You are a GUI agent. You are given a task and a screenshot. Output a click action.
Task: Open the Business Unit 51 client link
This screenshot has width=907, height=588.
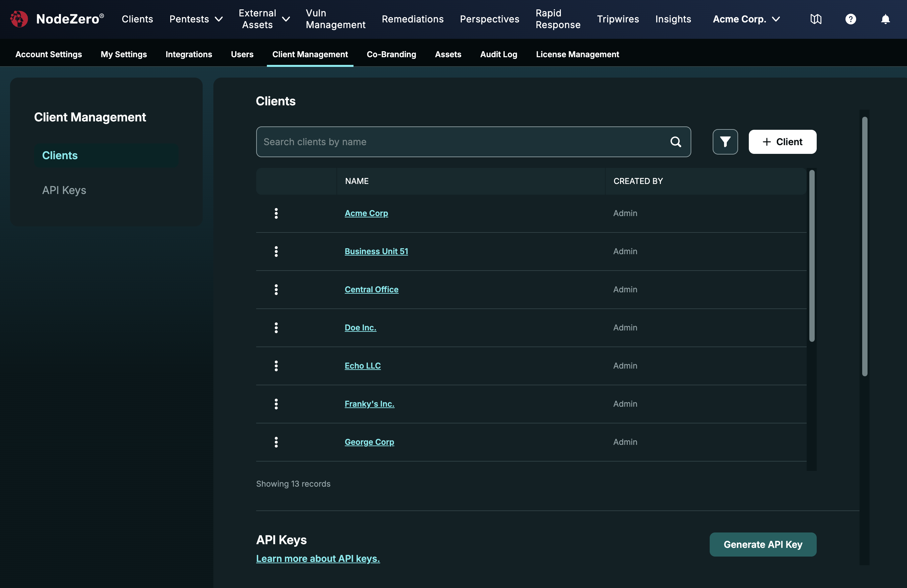(x=376, y=252)
